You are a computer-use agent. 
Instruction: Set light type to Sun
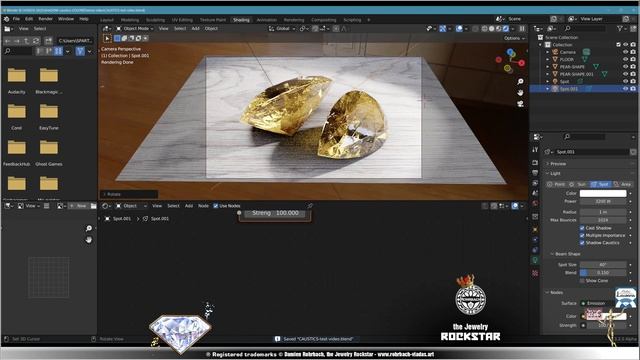pyautogui.click(x=578, y=184)
